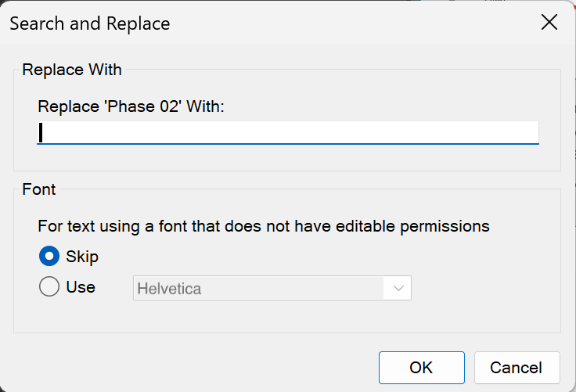576x392 pixels.
Task: Click the blinking text cursor in the replace field
Action: tap(41, 132)
